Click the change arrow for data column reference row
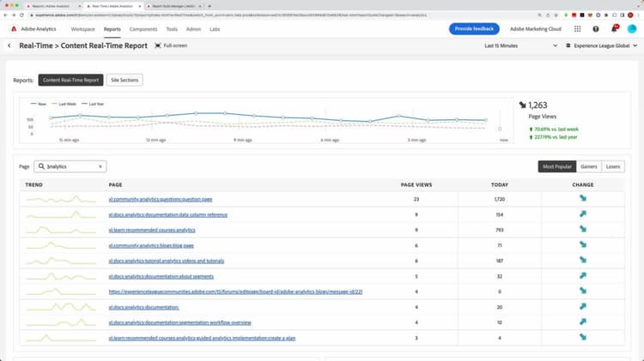644x361 pixels. (x=583, y=214)
